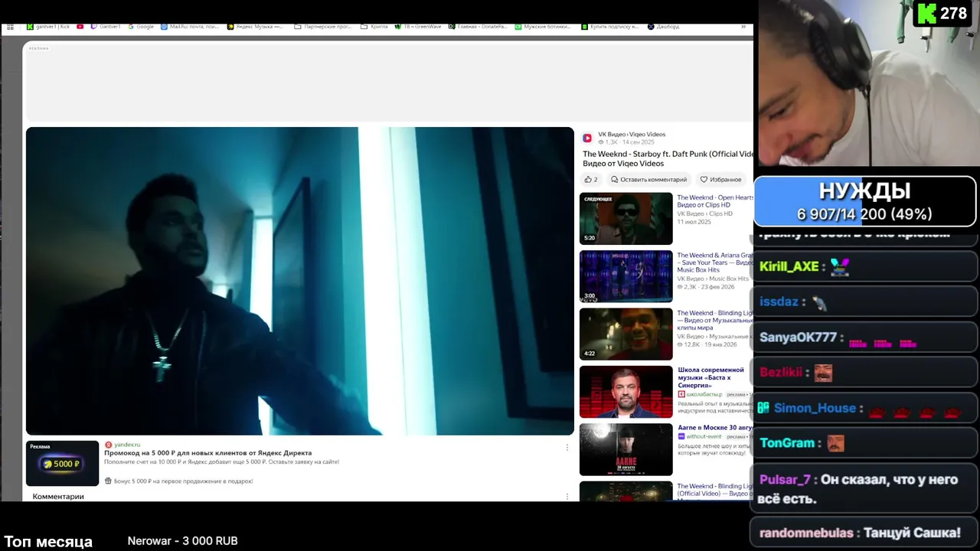
Task: Click Bezlikii username in chat
Action: (781, 373)
